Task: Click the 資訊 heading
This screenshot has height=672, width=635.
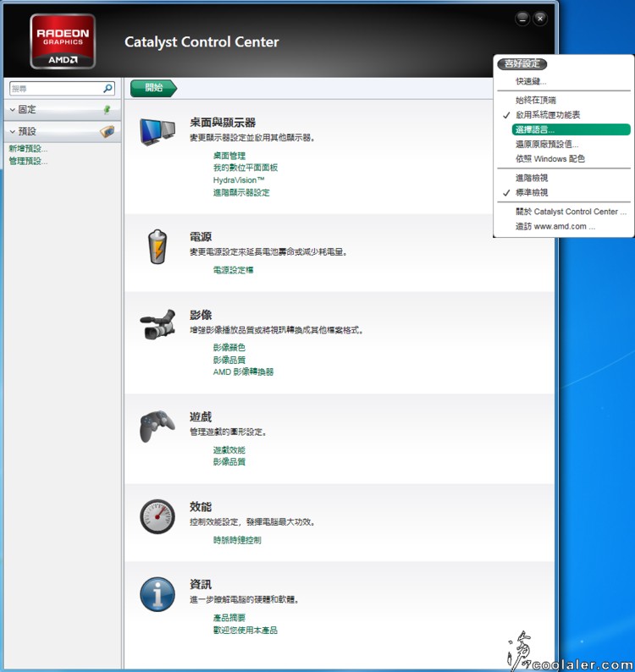Action: pos(201,585)
